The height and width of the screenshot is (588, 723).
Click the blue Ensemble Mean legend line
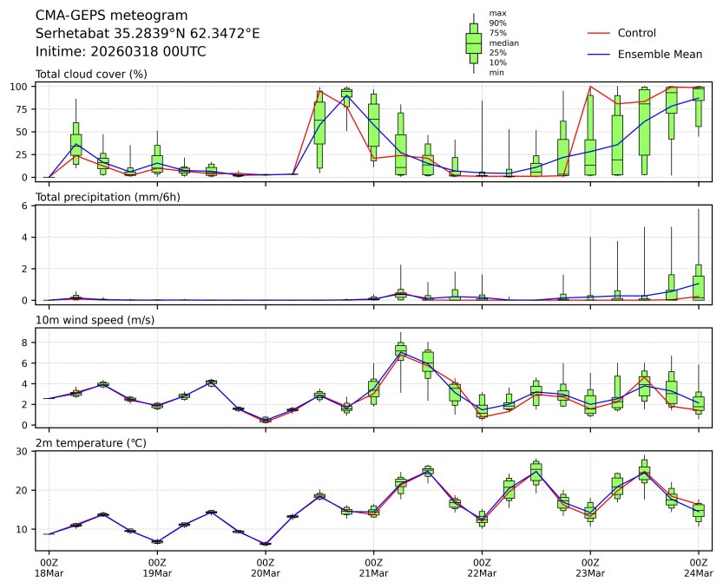click(599, 54)
